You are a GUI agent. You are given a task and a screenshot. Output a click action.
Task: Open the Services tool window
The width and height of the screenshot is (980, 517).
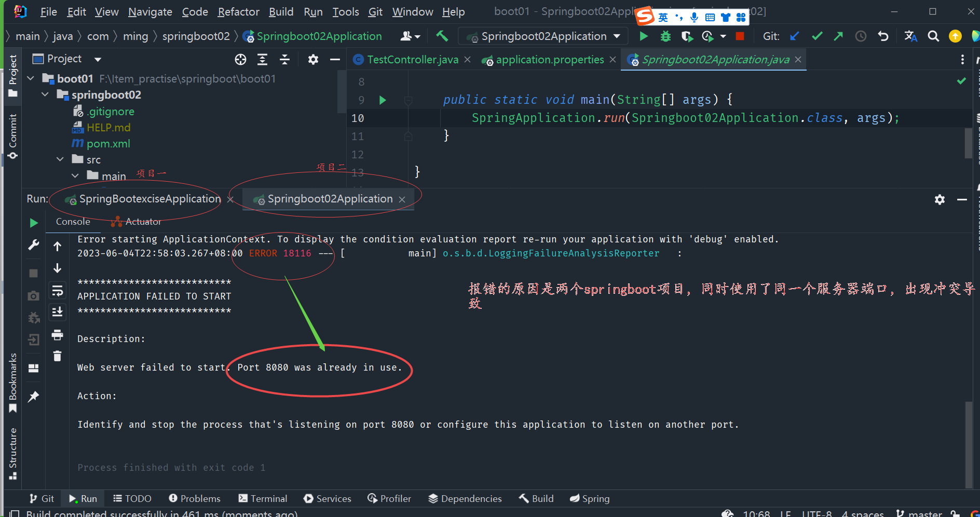328,499
